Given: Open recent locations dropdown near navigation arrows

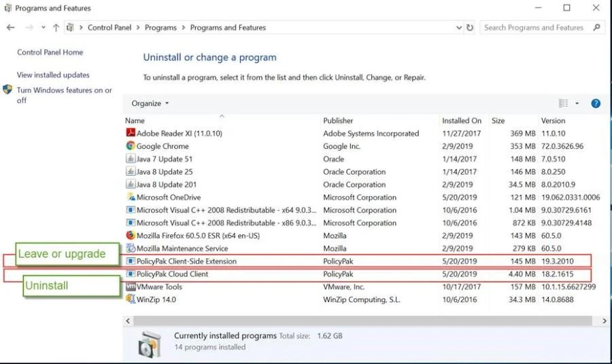Looking at the screenshot, I should click(43, 28).
